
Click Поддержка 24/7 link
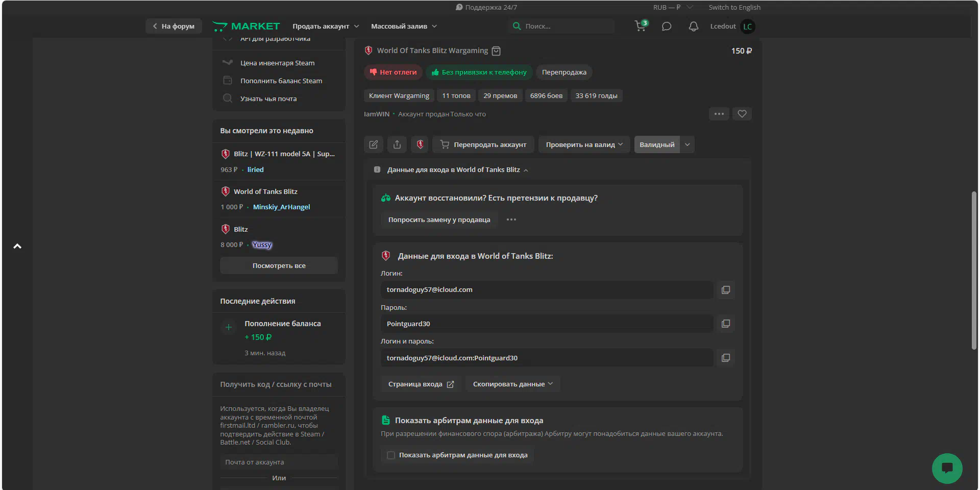coord(486,7)
